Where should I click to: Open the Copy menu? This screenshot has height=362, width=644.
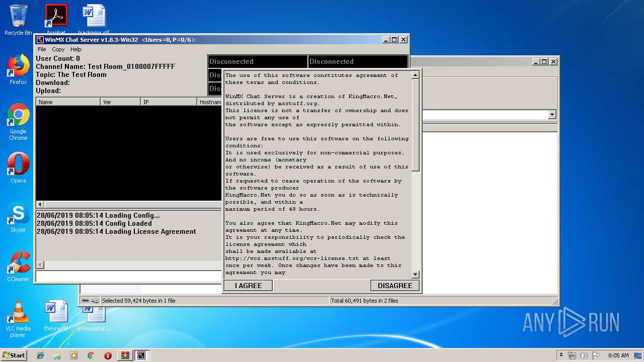[58, 49]
